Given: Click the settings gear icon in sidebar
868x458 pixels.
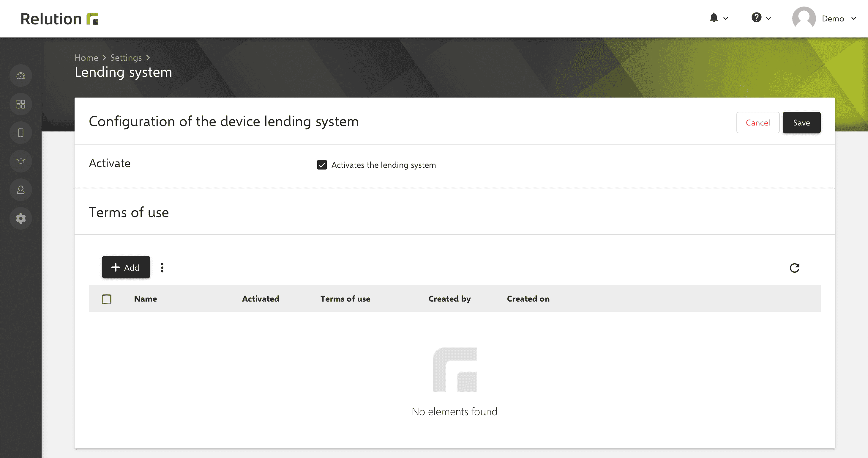Looking at the screenshot, I should pyautogui.click(x=21, y=218).
